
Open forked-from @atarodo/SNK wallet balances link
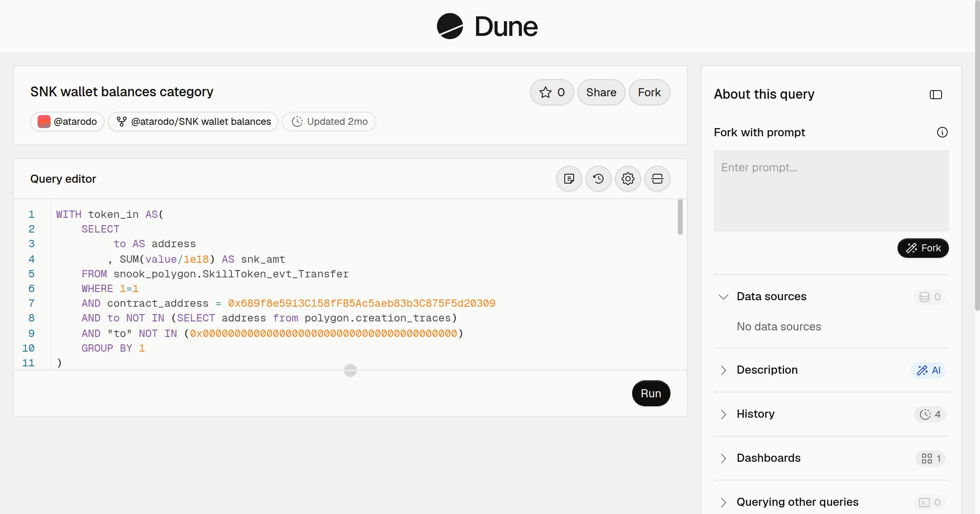tap(193, 122)
